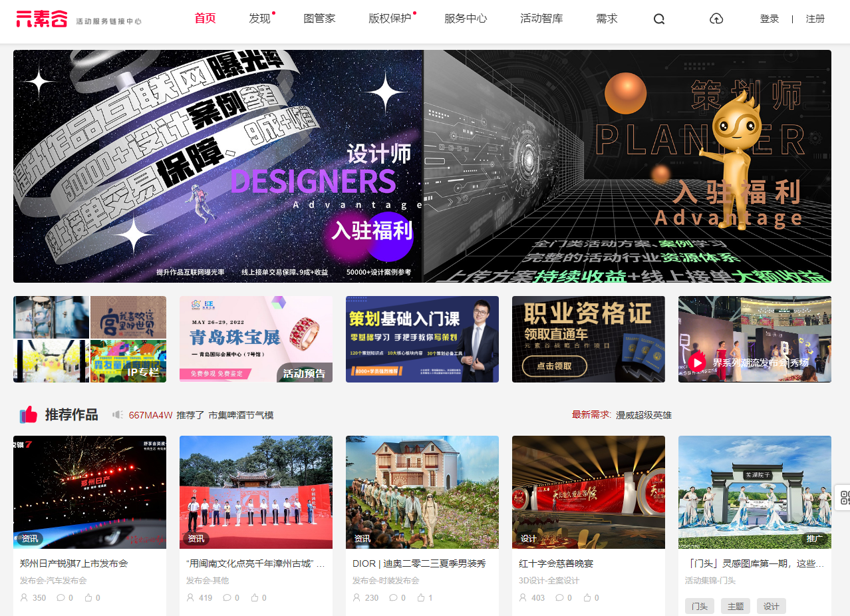Viewport: 850px width, 616px height.
Task: Open title DIOR 迪奥二零二三夏季男装秀
Action: (x=419, y=563)
